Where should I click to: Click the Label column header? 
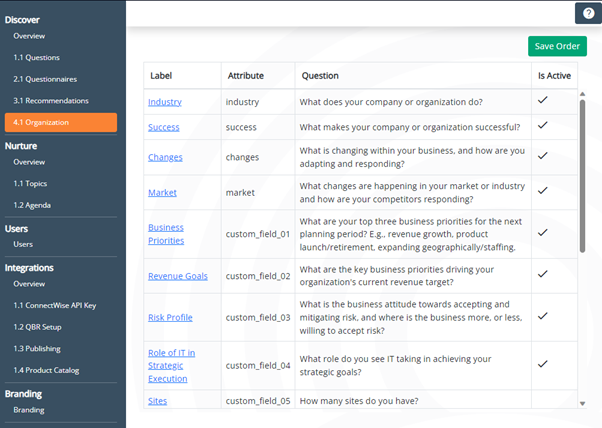point(161,76)
